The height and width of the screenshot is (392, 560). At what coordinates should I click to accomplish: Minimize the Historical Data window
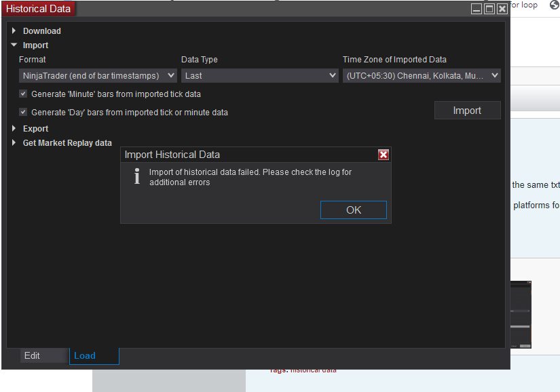point(477,9)
